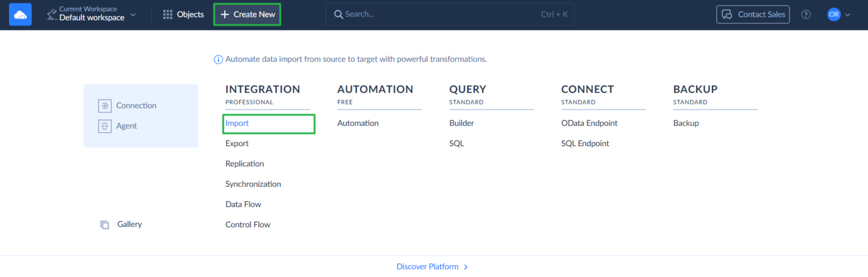868x277 pixels.
Task: Click the Contact Sales button
Action: [753, 15]
